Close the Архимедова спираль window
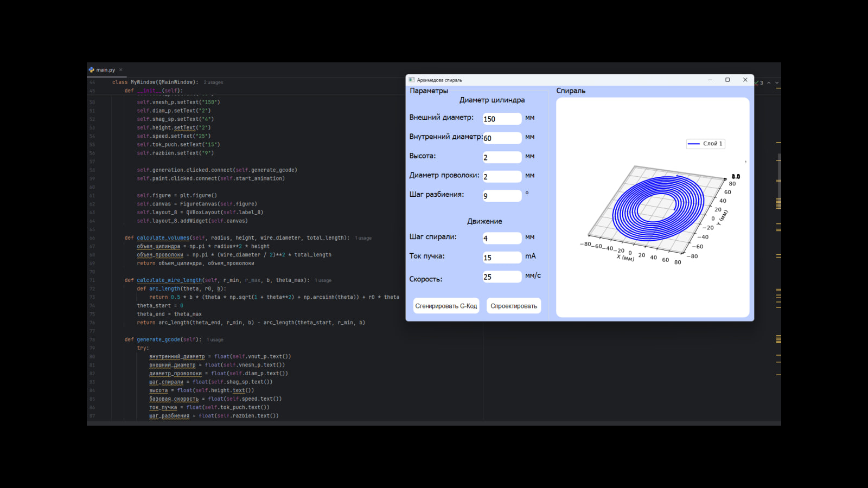The height and width of the screenshot is (488, 868). pos(745,80)
